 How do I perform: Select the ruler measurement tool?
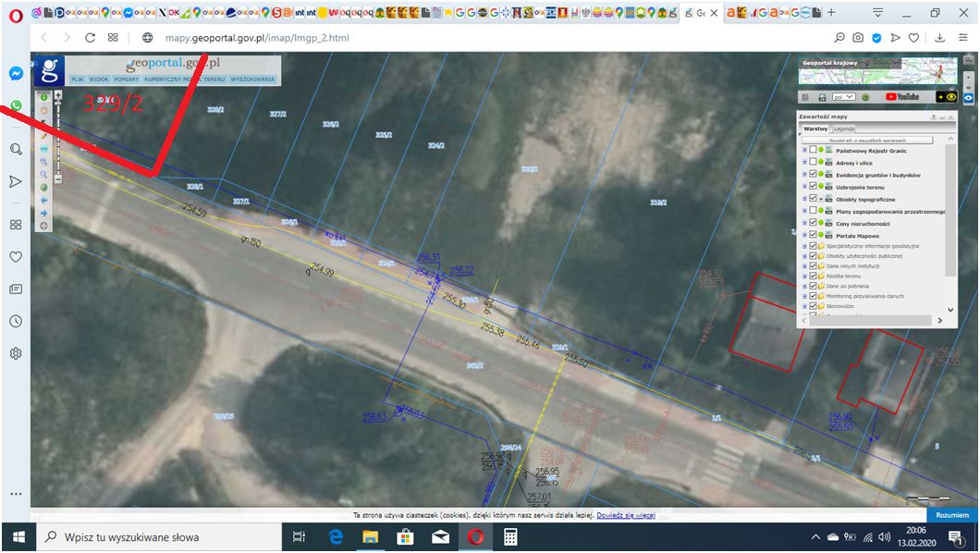pyautogui.click(x=43, y=149)
